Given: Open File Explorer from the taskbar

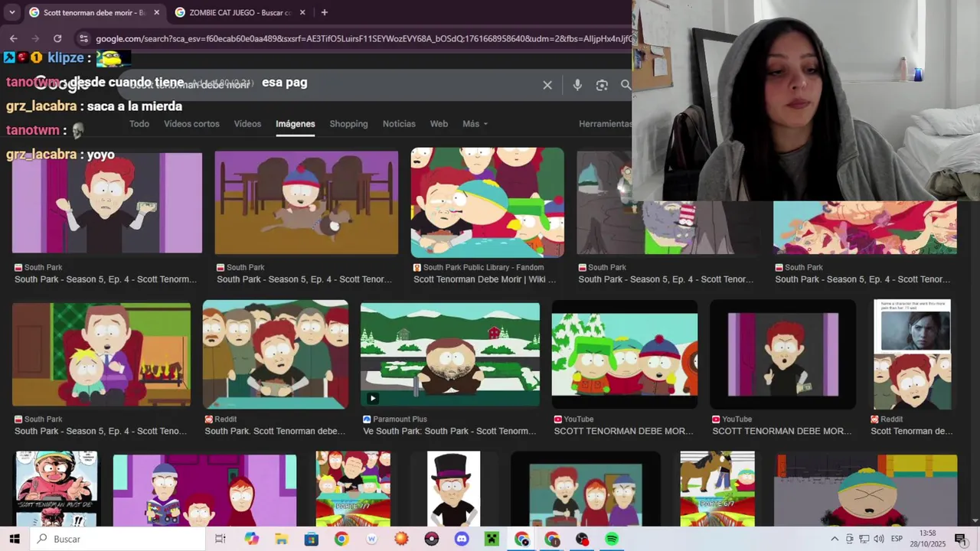Looking at the screenshot, I should tap(282, 539).
